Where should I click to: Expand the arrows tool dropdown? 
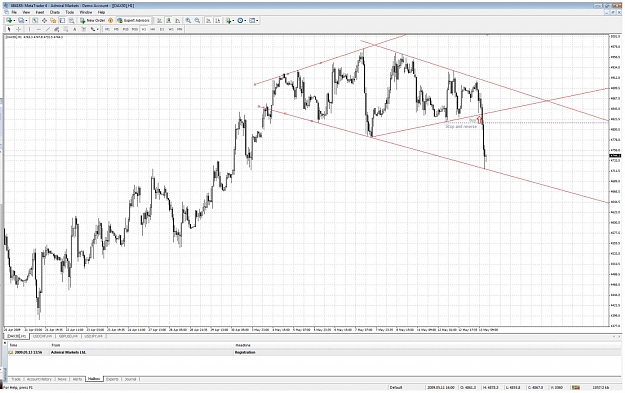click(x=98, y=29)
